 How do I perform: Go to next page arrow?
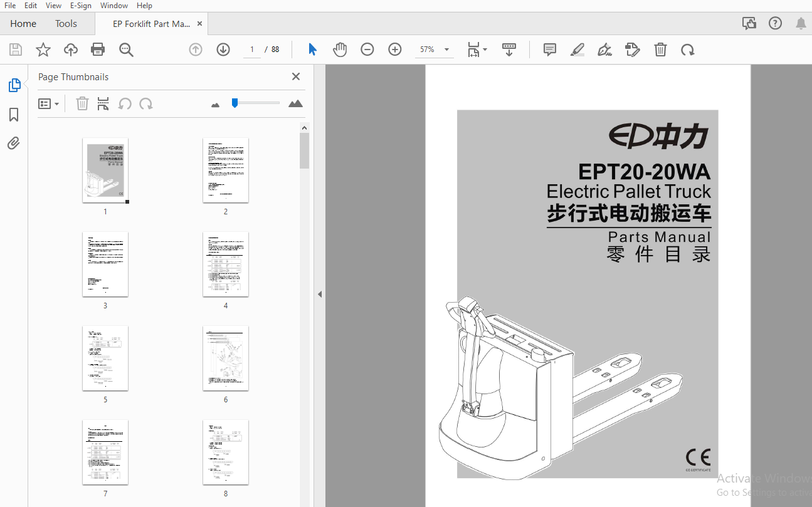point(223,50)
